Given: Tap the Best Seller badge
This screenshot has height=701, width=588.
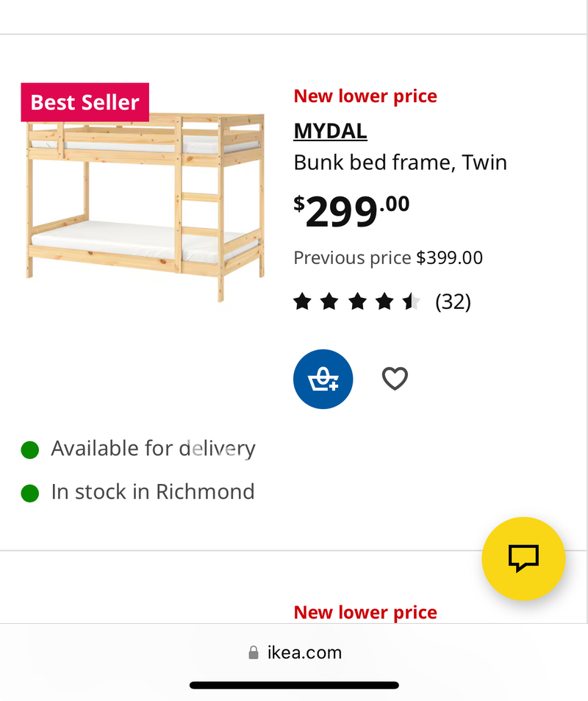Looking at the screenshot, I should click(85, 102).
